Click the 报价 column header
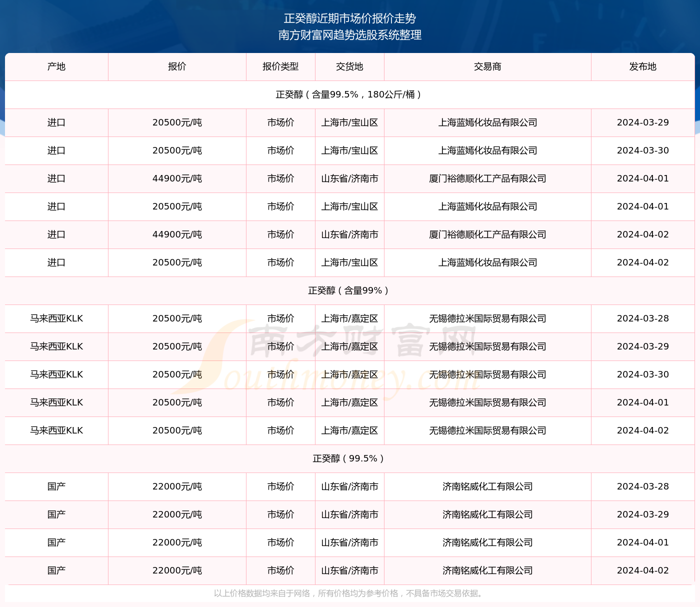 [x=177, y=66]
